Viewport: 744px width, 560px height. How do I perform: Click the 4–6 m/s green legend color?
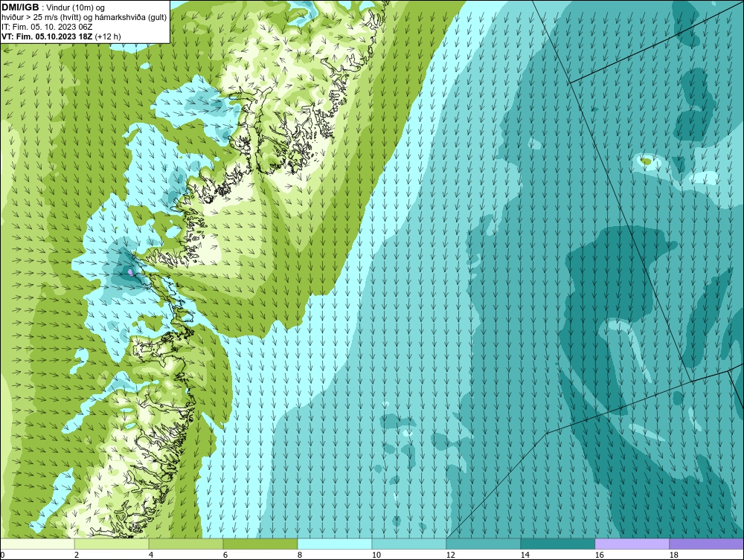[186, 544]
